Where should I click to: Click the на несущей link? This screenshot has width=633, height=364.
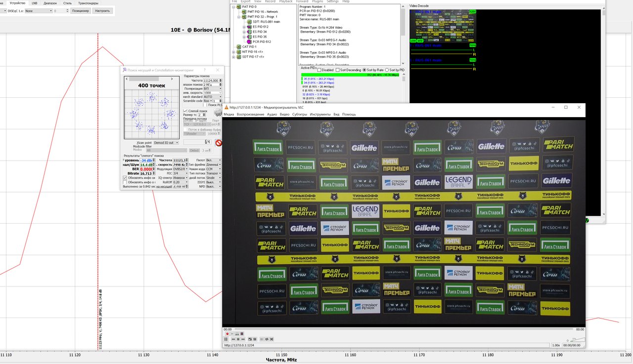tap(164, 186)
